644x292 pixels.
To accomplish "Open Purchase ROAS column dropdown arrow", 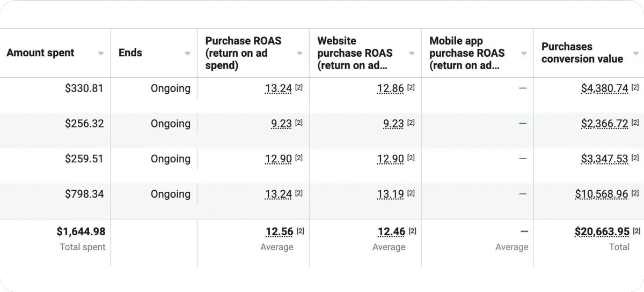I will click(299, 54).
